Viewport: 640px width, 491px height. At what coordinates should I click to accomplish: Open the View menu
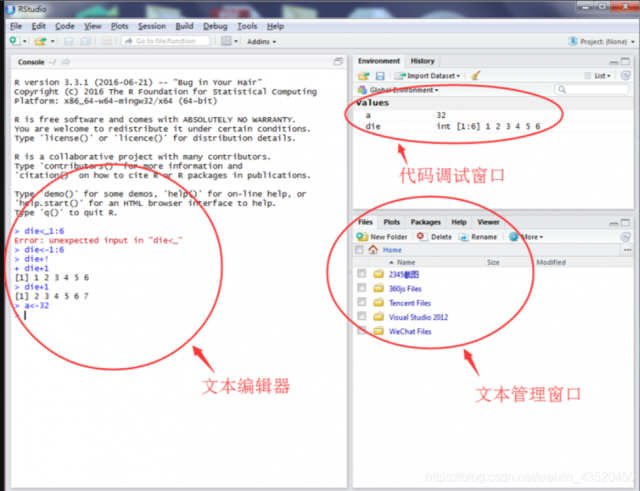point(93,26)
